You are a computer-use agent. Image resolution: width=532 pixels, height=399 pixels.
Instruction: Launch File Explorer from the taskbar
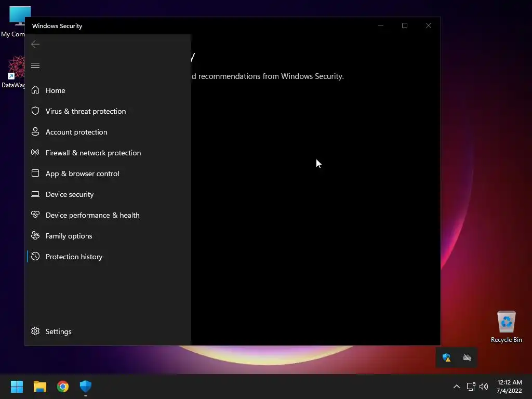point(39,387)
